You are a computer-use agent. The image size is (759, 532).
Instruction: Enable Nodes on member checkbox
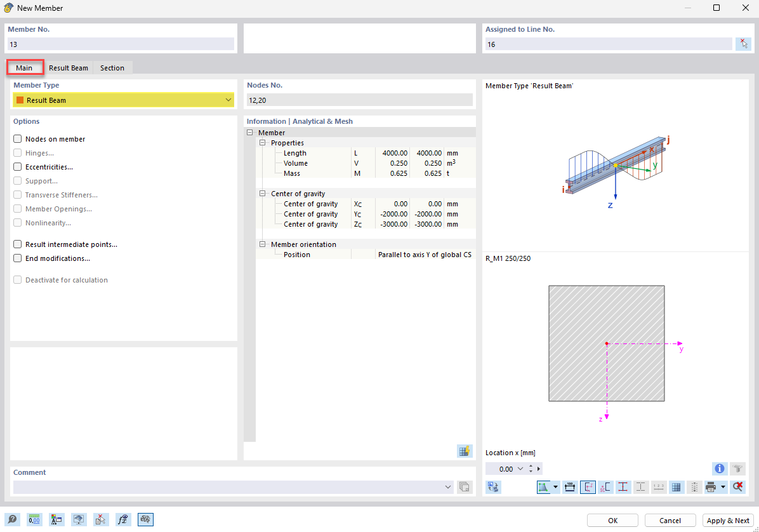(x=17, y=139)
